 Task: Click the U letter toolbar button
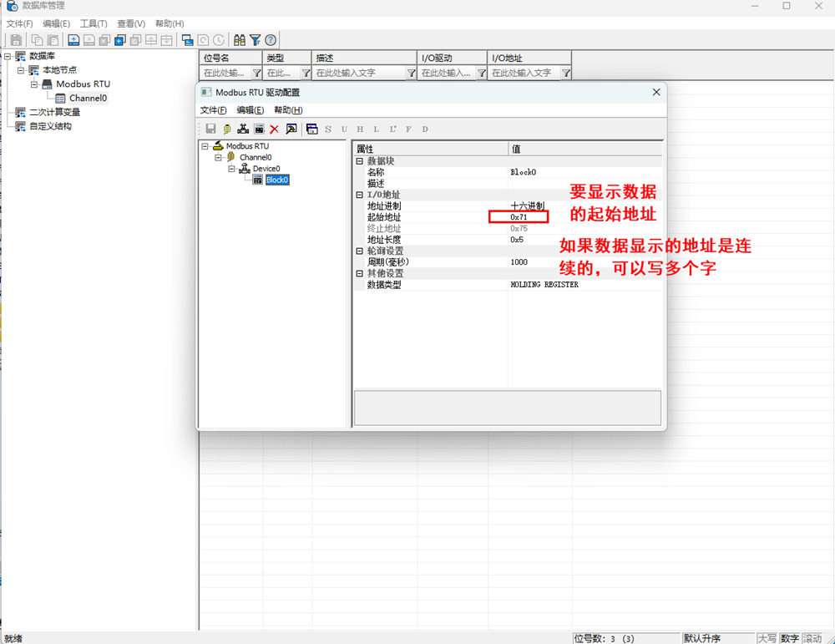point(344,129)
